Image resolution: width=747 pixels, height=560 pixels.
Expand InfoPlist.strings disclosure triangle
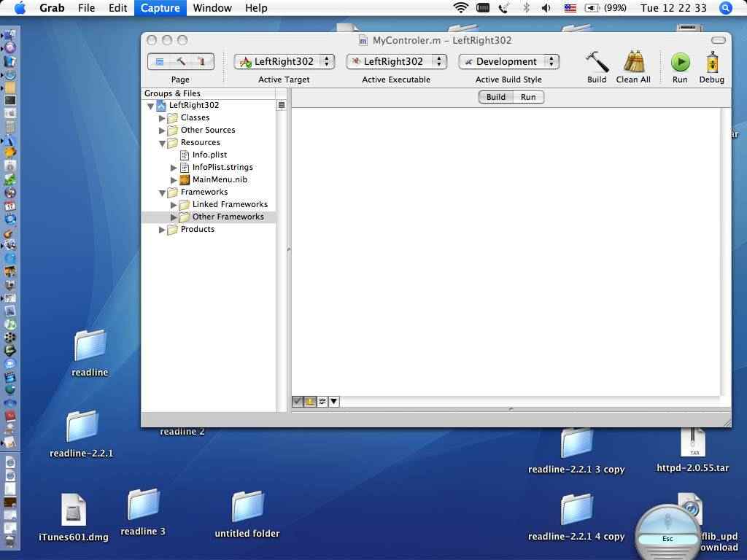coord(174,168)
